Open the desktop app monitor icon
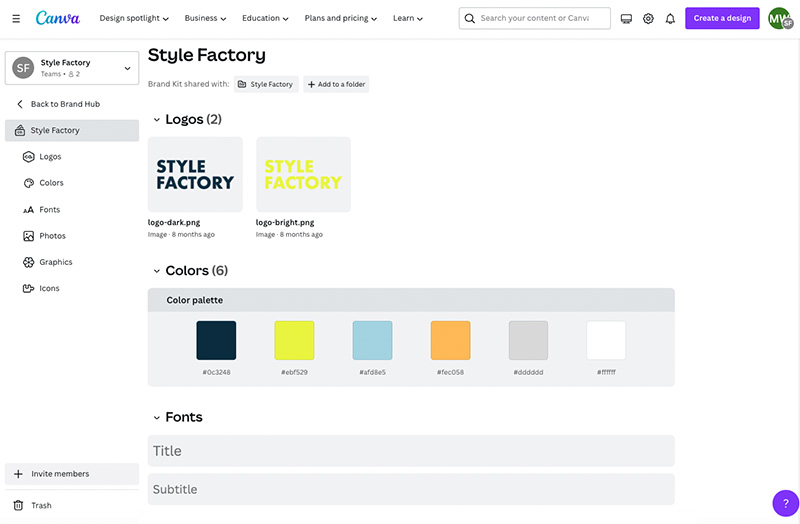Image resolution: width=800 pixels, height=524 pixels. click(626, 19)
